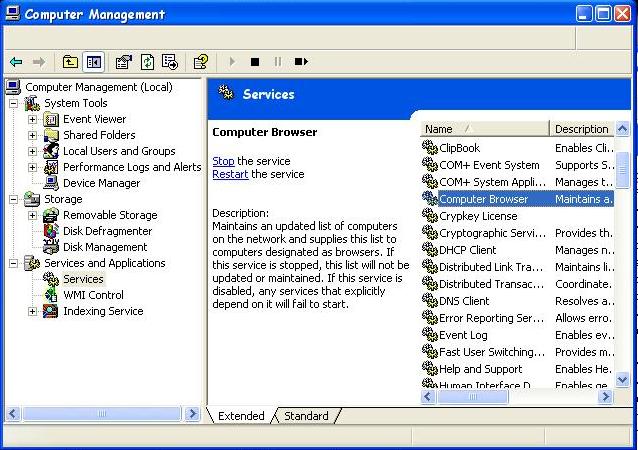638x450 pixels.
Task: Select the Indexing Service tree icon
Action: (51, 311)
